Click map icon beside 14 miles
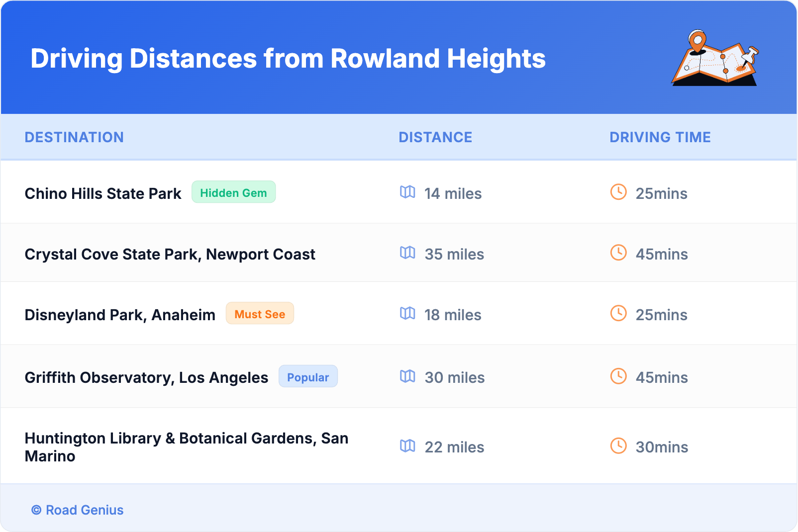The height and width of the screenshot is (532, 798). (407, 192)
